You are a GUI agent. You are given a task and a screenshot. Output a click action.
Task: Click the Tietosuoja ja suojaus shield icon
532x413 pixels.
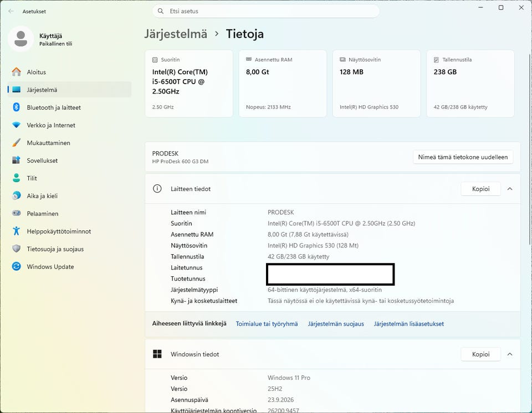[x=16, y=249]
